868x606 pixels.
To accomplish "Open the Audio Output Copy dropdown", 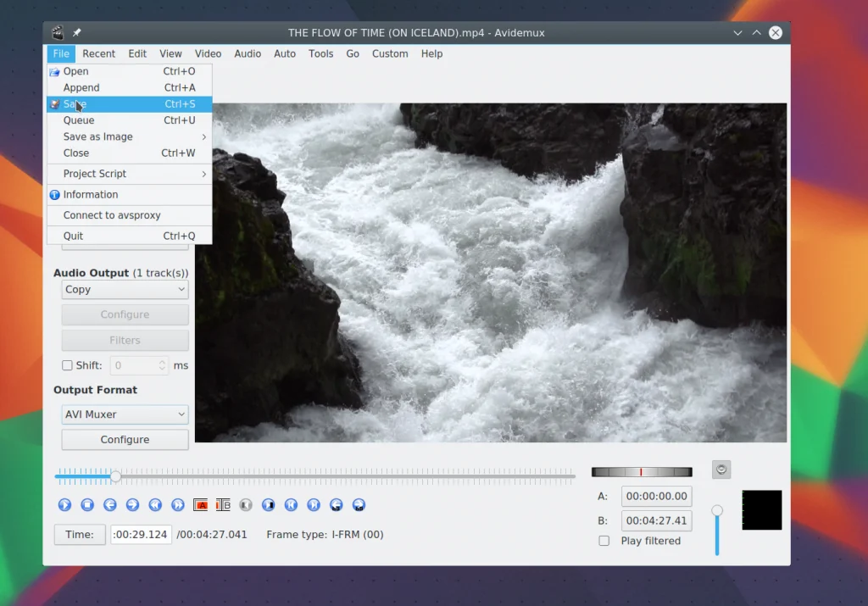I will (x=125, y=290).
